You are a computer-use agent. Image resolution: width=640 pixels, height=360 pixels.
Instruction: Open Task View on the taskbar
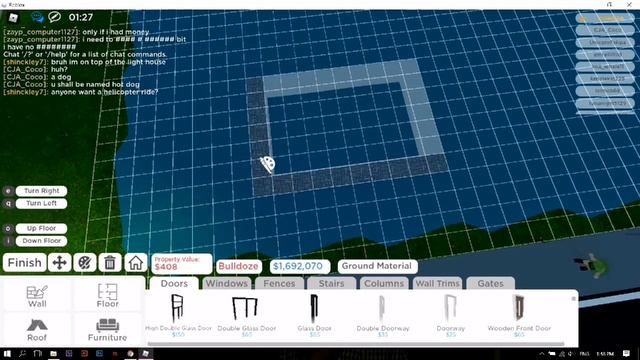coord(38,353)
